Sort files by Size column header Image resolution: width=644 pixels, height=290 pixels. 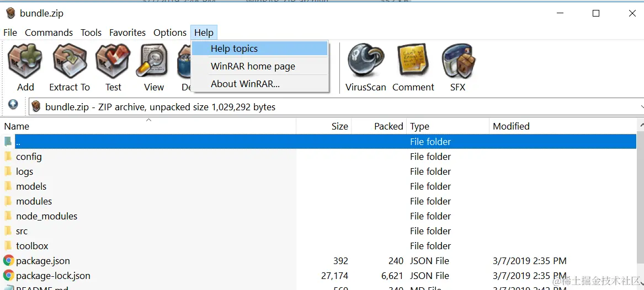(323, 126)
